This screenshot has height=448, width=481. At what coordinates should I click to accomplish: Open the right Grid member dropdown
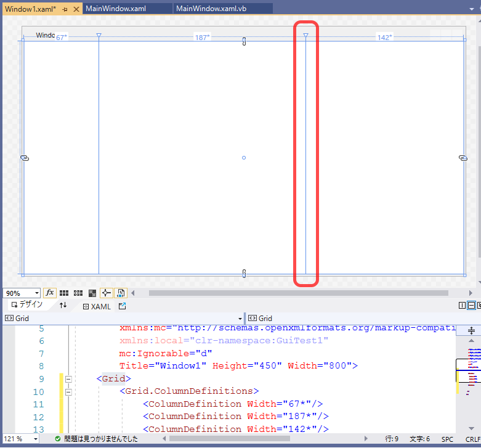click(363, 319)
